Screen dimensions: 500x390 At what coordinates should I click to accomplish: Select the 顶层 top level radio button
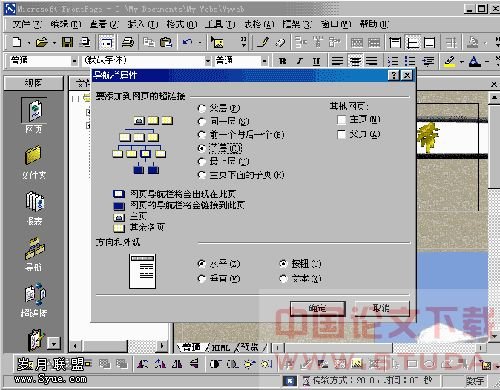click(x=201, y=162)
